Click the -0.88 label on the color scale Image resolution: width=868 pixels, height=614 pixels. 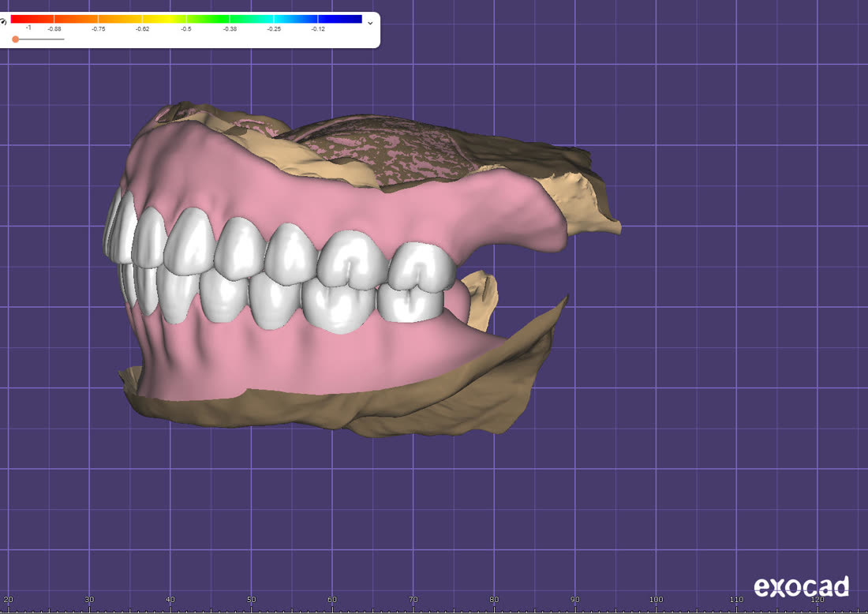[54, 28]
